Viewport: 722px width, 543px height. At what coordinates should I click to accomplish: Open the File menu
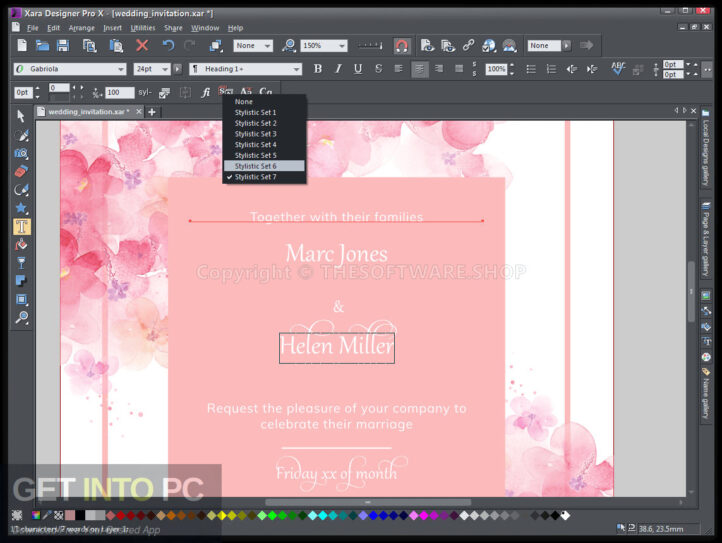[x=33, y=28]
